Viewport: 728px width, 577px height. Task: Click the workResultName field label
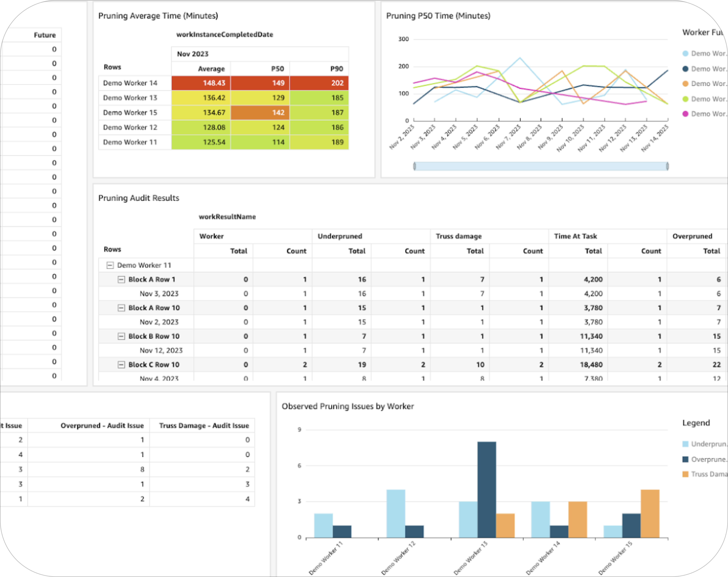(x=227, y=217)
